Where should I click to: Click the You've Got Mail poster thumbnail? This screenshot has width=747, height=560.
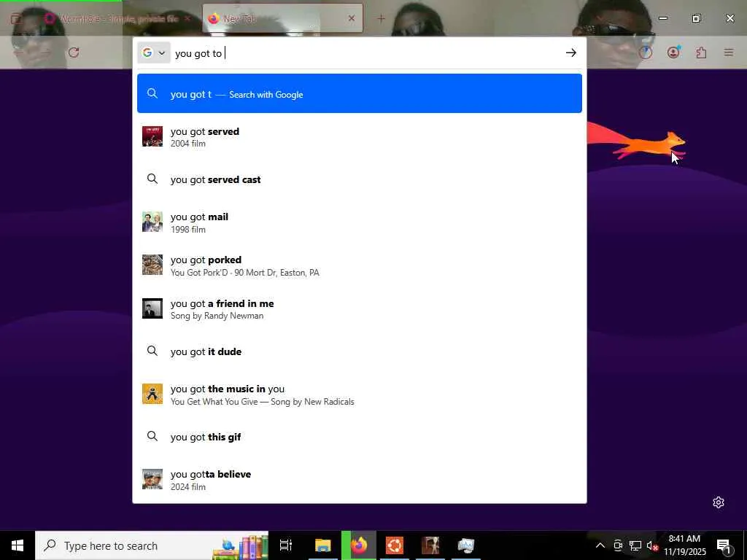pos(152,222)
